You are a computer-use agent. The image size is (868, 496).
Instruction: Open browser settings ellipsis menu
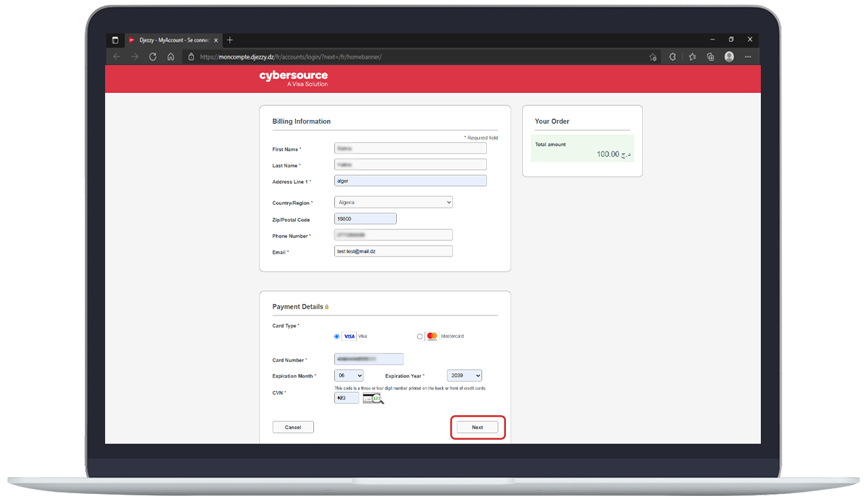pyautogui.click(x=749, y=57)
